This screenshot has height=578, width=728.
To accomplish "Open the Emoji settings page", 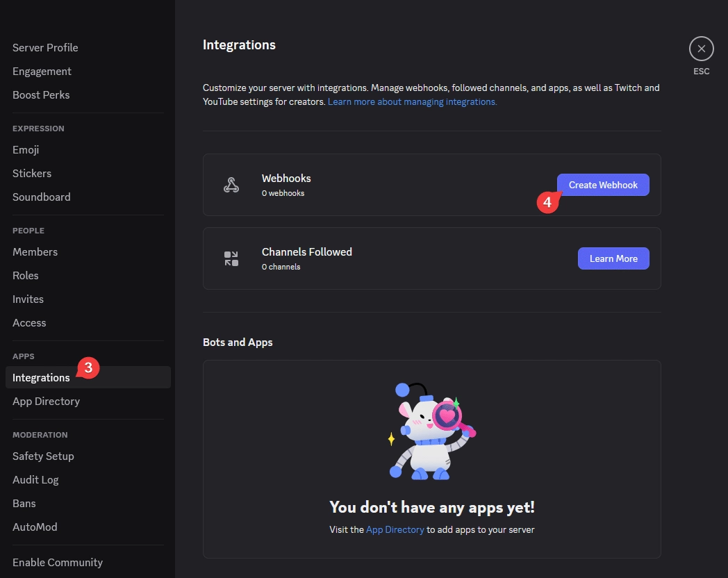I will coord(26,149).
